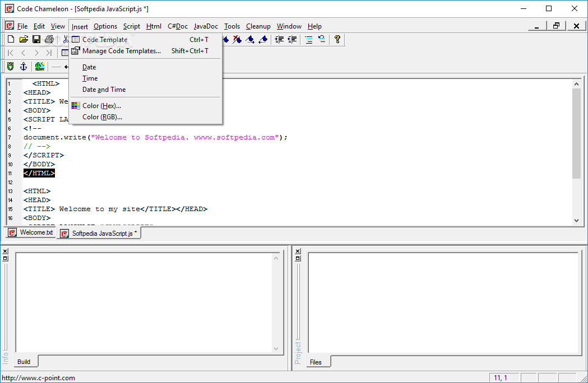Go to the last item with the >| icon
Screen dimensions: 588x383
pos(49,53)
